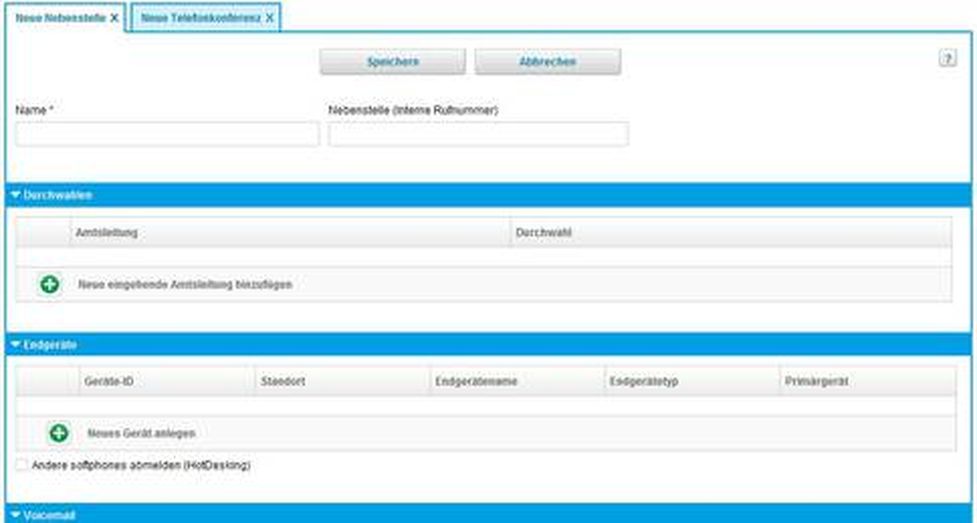Click the Neues Gerät anlegen link
The height and width of the screenshot is (523, 977).
[141, 433]
